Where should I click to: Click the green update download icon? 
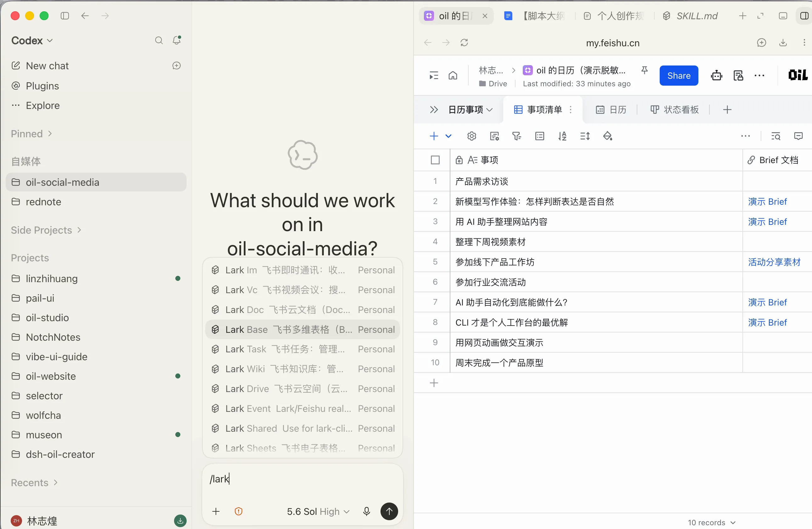point(180,521)
